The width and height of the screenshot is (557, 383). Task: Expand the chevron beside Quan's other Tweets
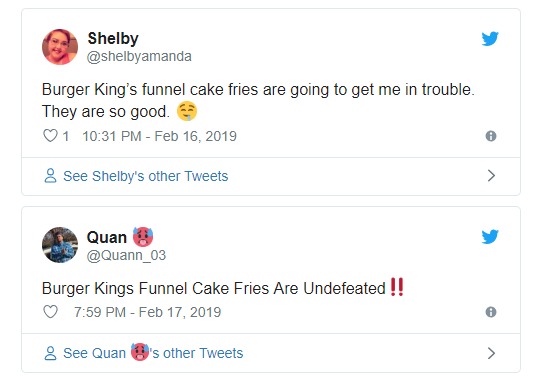(491, 353)
